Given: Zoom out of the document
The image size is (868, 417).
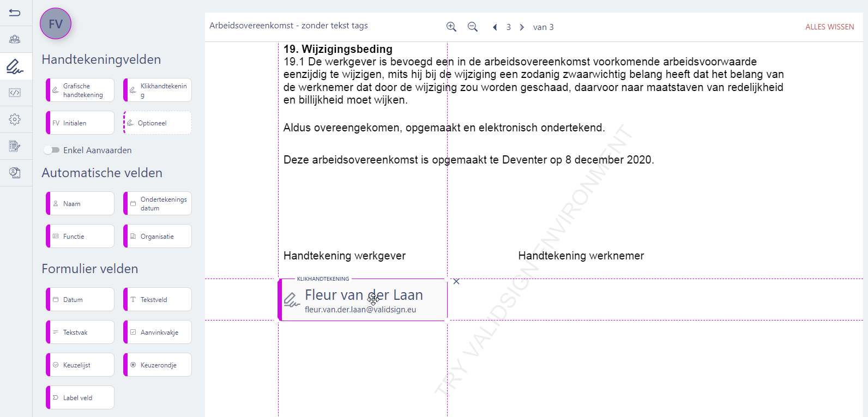Looking at the screenshot, I should click(473, 27).
